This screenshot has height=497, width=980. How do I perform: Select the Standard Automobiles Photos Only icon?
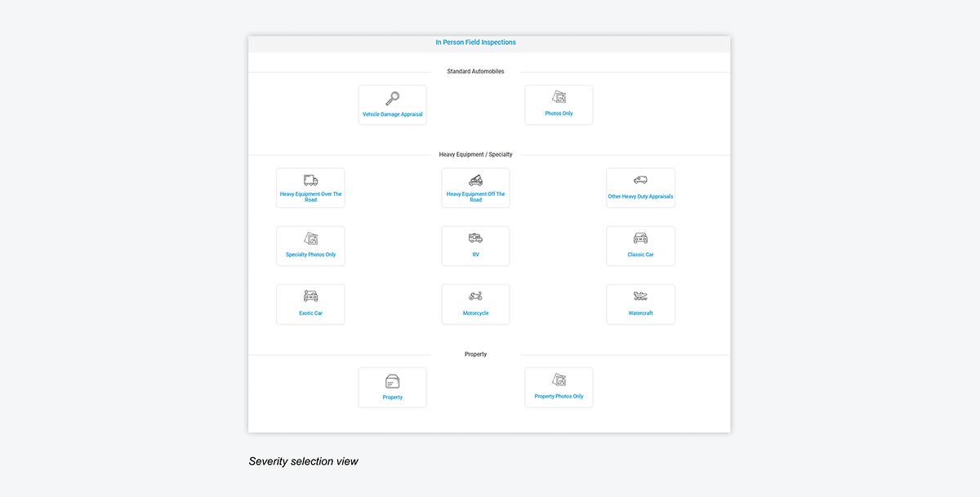point(559,98)
